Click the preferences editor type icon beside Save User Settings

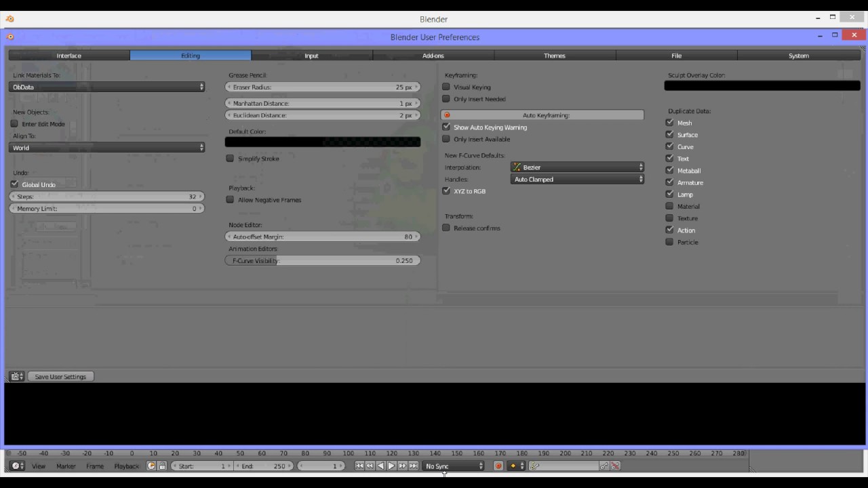[x=17, y=377]
